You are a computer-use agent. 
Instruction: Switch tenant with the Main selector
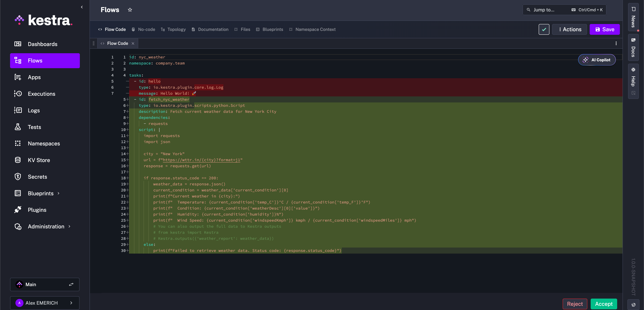click(x=45, y=284)
